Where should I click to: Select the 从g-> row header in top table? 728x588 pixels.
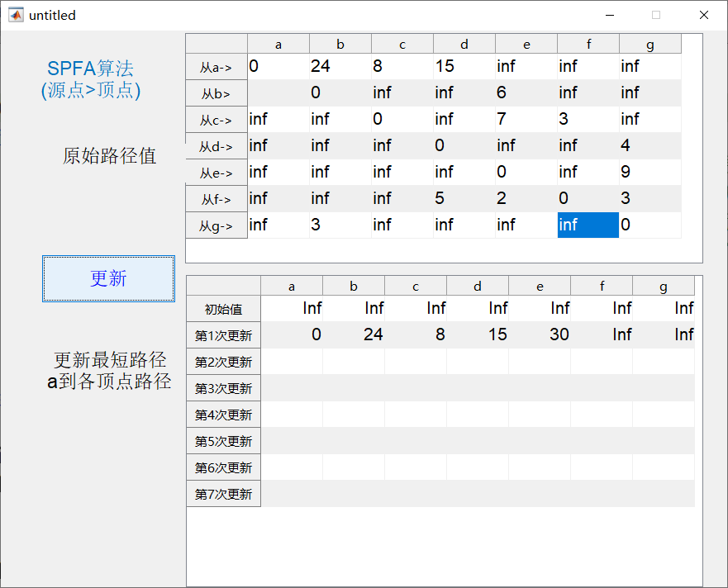[x=216, y=225]
